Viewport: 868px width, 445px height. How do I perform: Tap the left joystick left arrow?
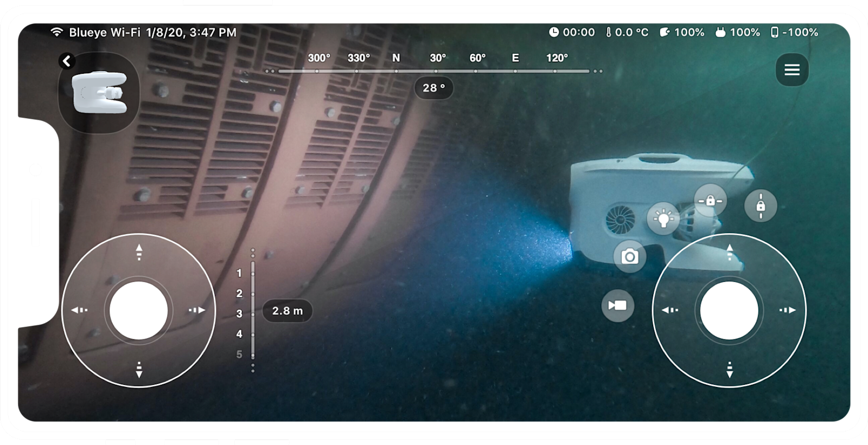[x=80, y=310]
